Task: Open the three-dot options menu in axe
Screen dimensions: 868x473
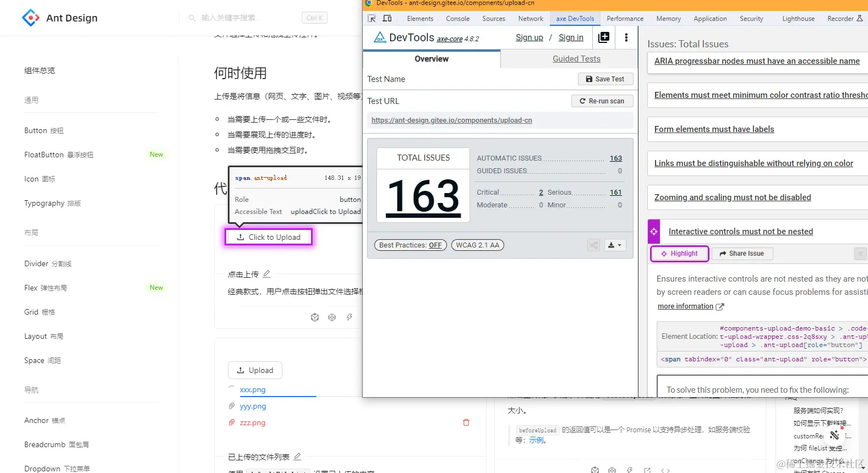Action: (x=626, y=37)
